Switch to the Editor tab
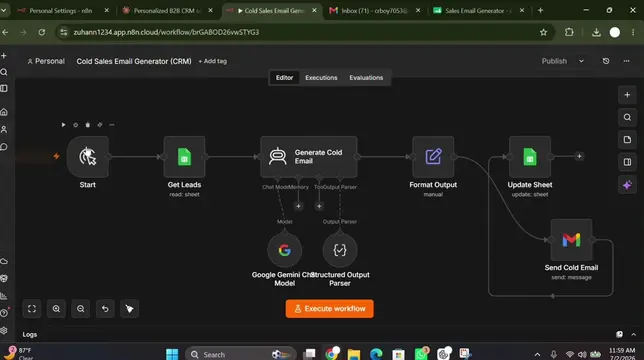The height and width of the screenshot is (360, 644). [x=284, y=78]
